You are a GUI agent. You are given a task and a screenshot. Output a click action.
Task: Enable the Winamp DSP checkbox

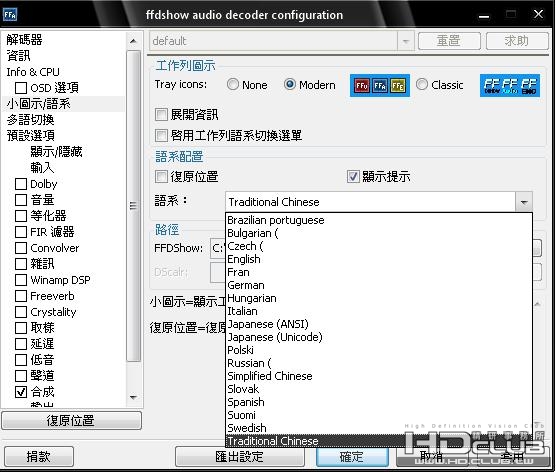pyautogui.click(x=21, y=280)
